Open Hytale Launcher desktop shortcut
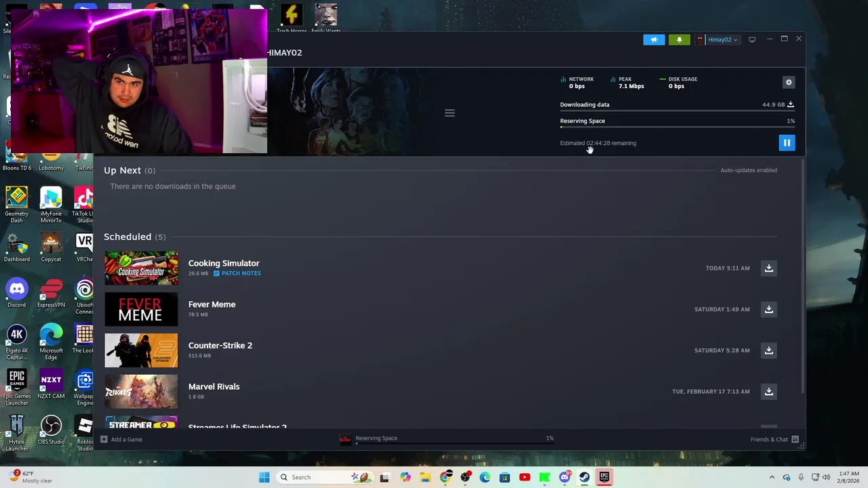Screen dimensions: 868x488 (16, 433)
